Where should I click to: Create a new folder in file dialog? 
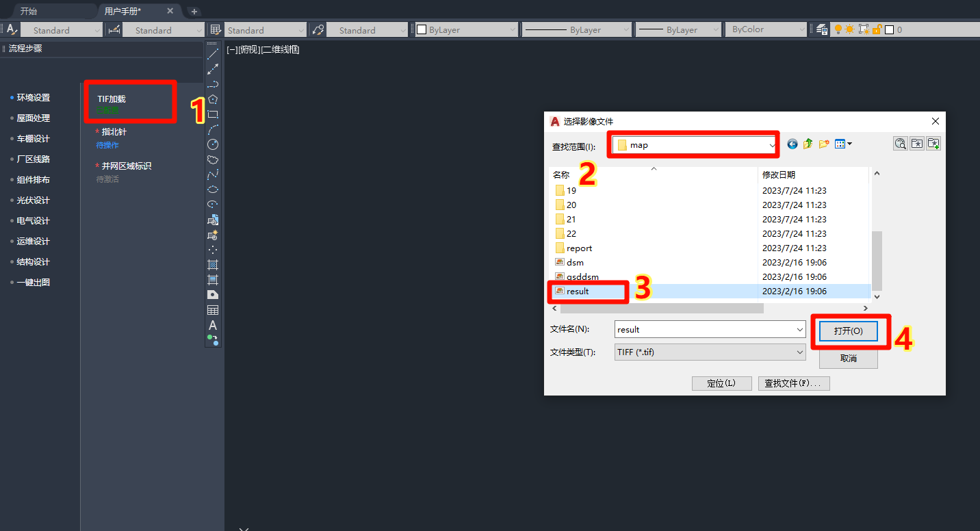pos(824,144)
